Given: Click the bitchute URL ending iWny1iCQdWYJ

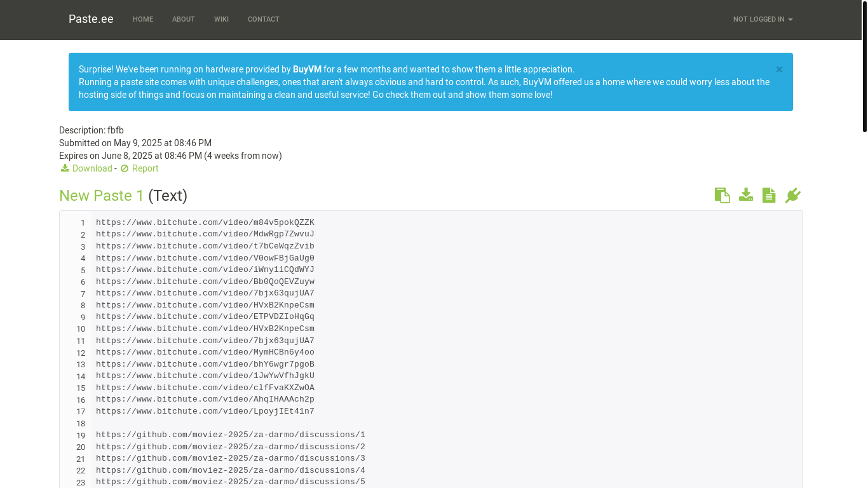Looking at the screenshot, I should (205, 269).
